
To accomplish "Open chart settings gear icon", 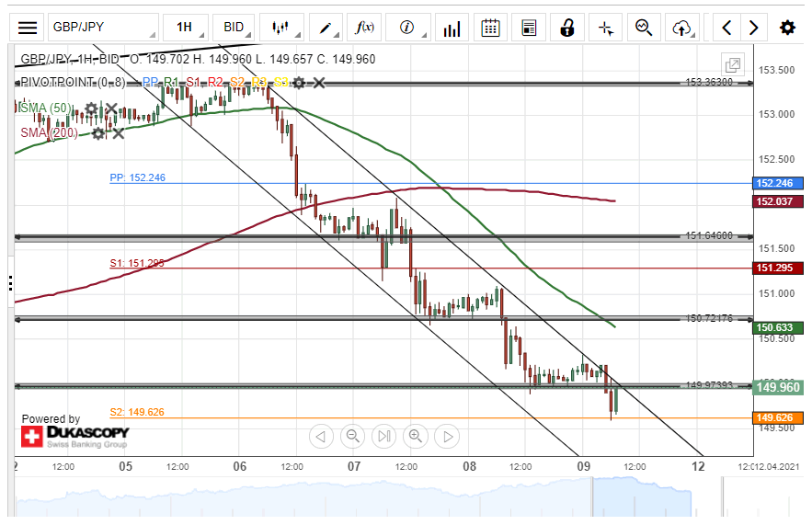I will point(787,28).
